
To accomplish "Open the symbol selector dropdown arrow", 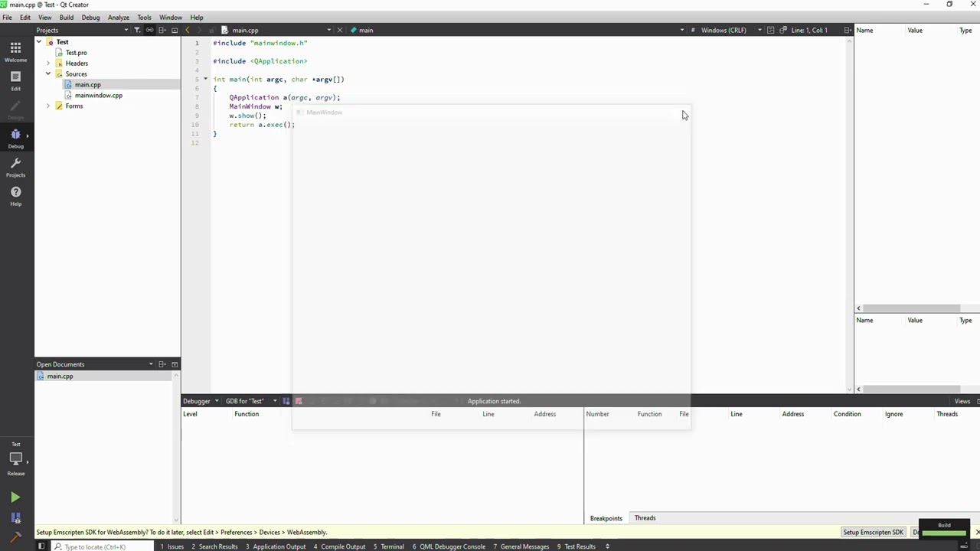I will 681,30.
